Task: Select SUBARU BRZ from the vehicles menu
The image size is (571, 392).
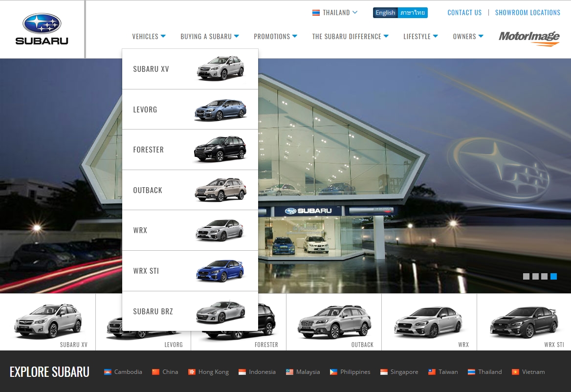Action: pos(190,311)
